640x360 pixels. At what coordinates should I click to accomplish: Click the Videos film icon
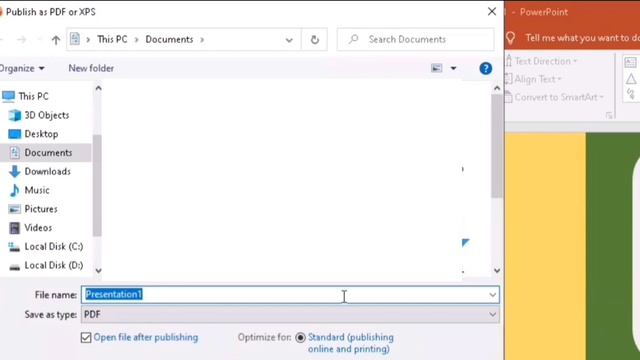[15, 228]
